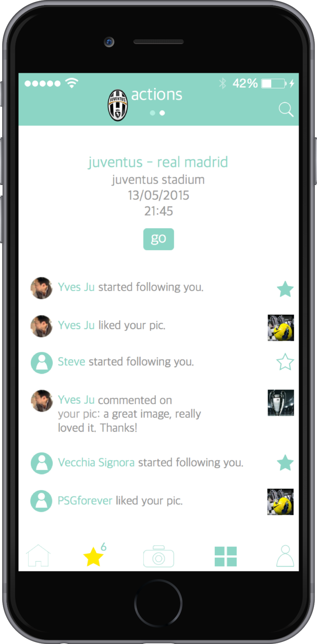
Task: Open the Vecchia Signora profile link
Action: (x=96, y=462)
